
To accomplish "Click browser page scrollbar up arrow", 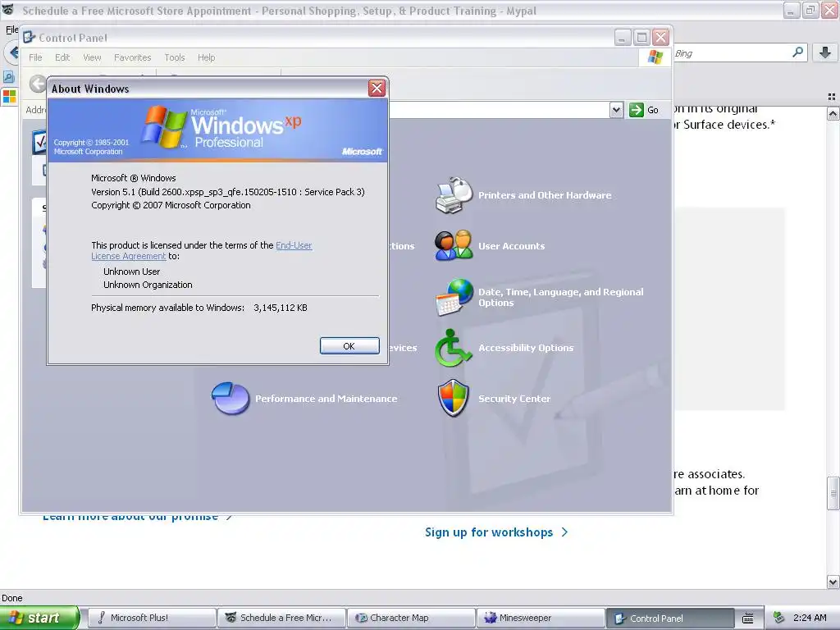I will [833, 113].
